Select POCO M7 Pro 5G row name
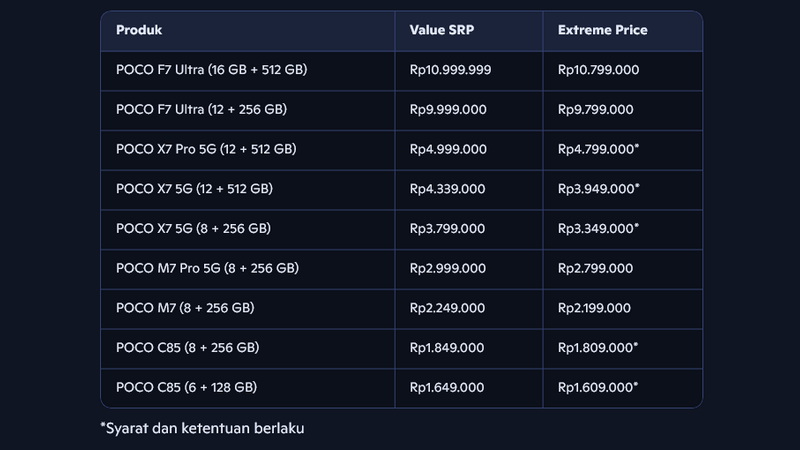 pos(206,268)
